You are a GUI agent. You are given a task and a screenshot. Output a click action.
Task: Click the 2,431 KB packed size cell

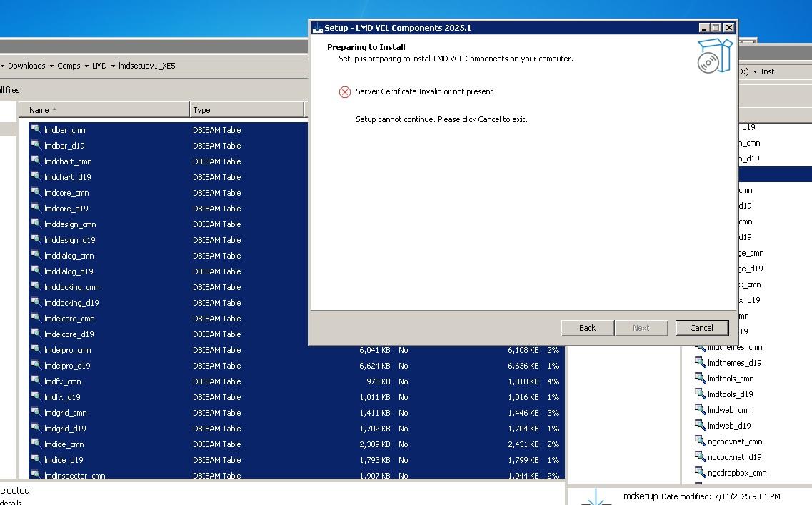pos(523,444)
